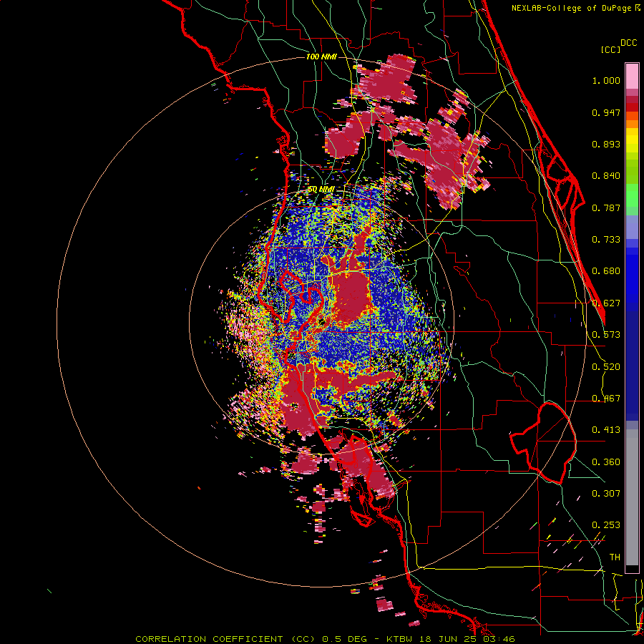This screenshot has height=644, width=644.
Task: Select the [CC] label above color scale
Action: tap(610, 49)
